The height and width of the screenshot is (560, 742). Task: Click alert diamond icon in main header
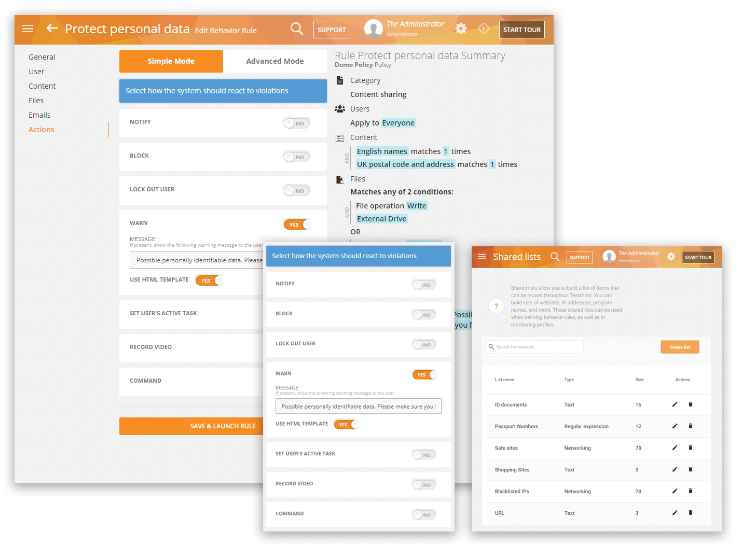pyautogui.click(x=484, y=29)
